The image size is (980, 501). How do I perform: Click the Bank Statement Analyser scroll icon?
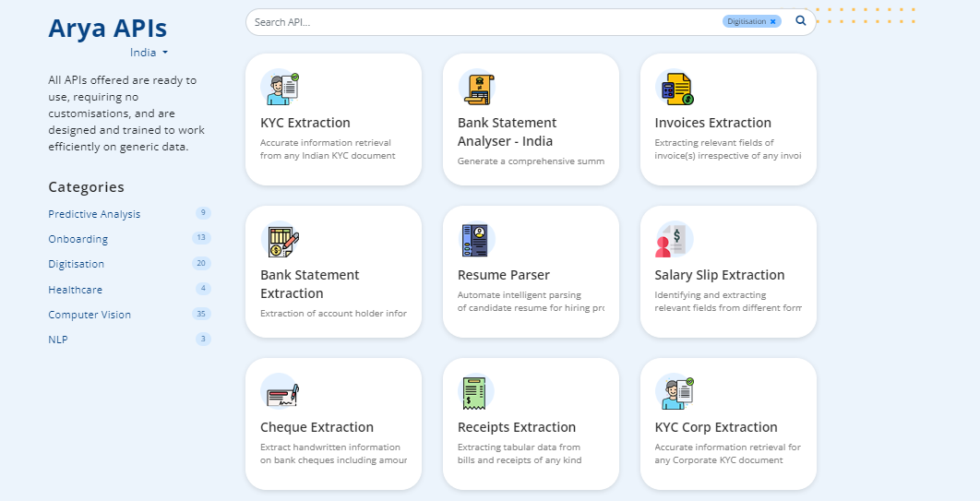pyautogui.click(x=477, y=88)
